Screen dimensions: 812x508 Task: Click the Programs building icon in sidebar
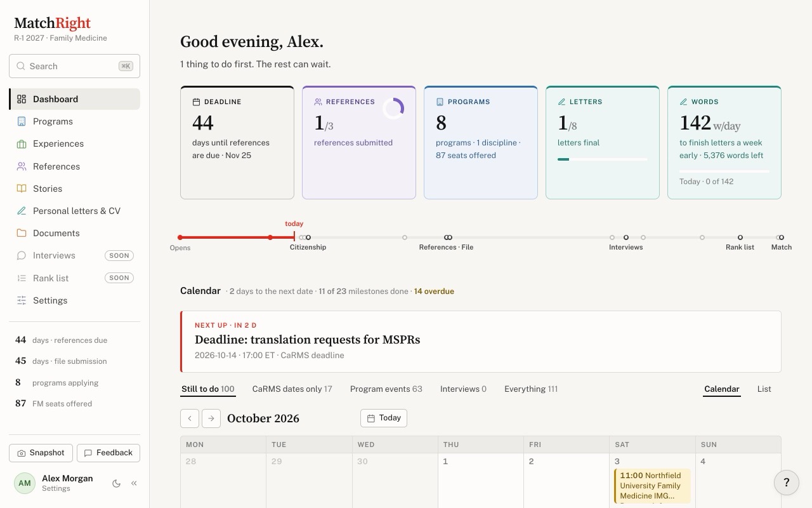click(x=22, y=121)
